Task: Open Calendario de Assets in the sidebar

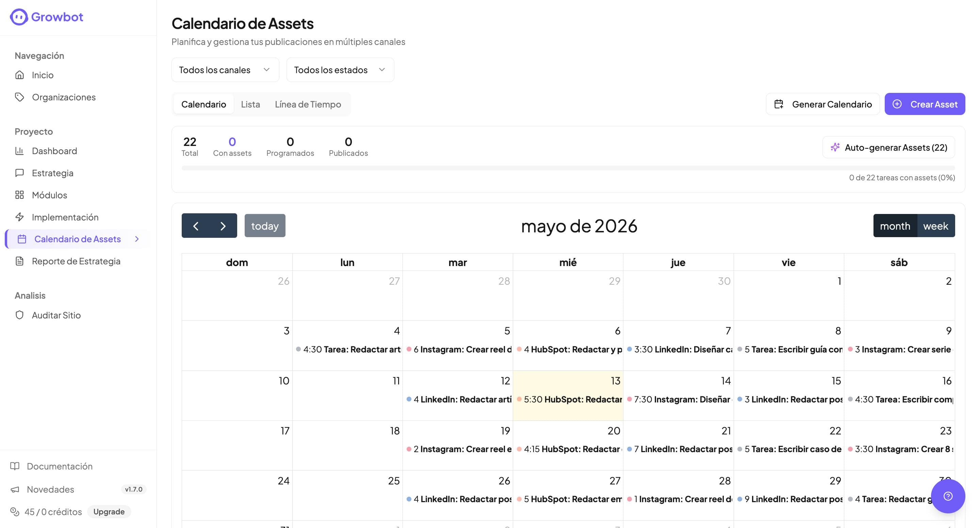Action: click(78, 239)
